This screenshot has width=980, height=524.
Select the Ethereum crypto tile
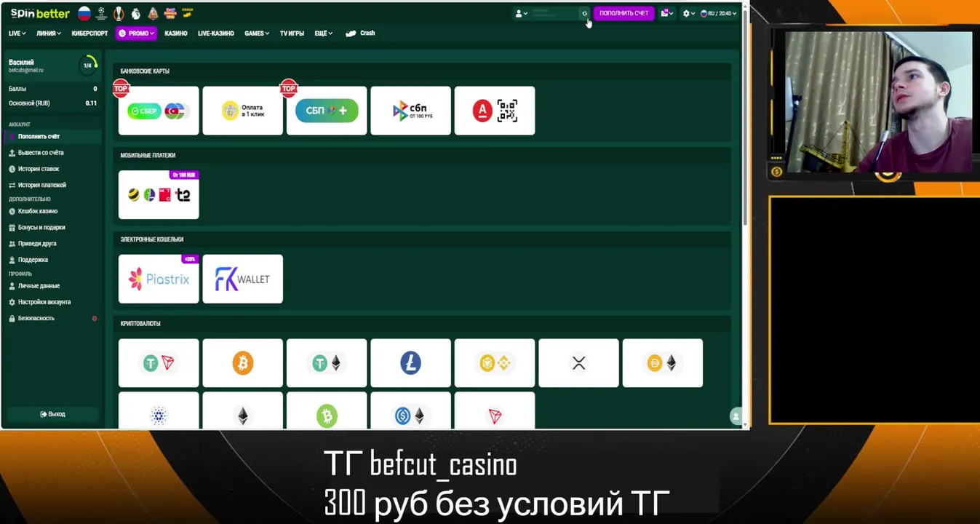242,410
